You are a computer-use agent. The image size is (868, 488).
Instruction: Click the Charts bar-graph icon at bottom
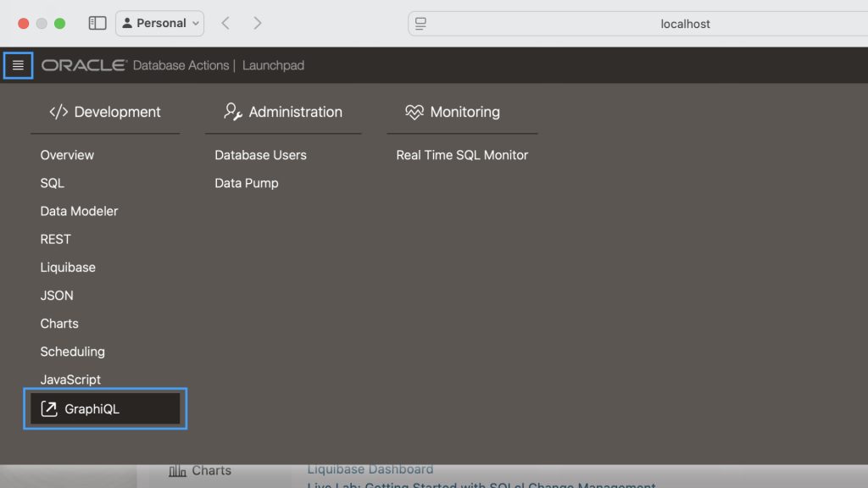177,471
